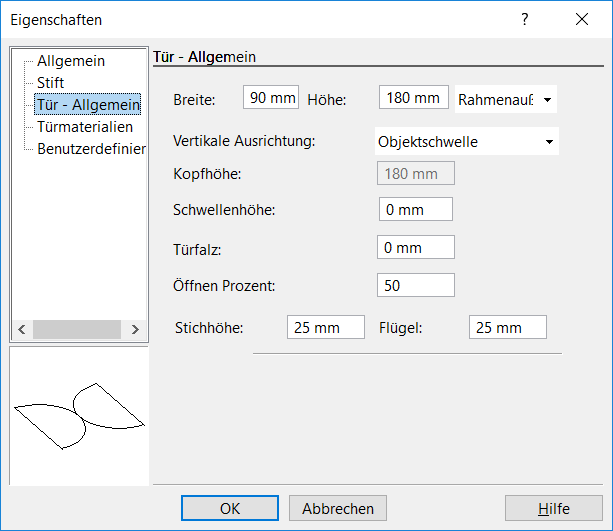Open Hilfe for this dialog

click(554, 508)
